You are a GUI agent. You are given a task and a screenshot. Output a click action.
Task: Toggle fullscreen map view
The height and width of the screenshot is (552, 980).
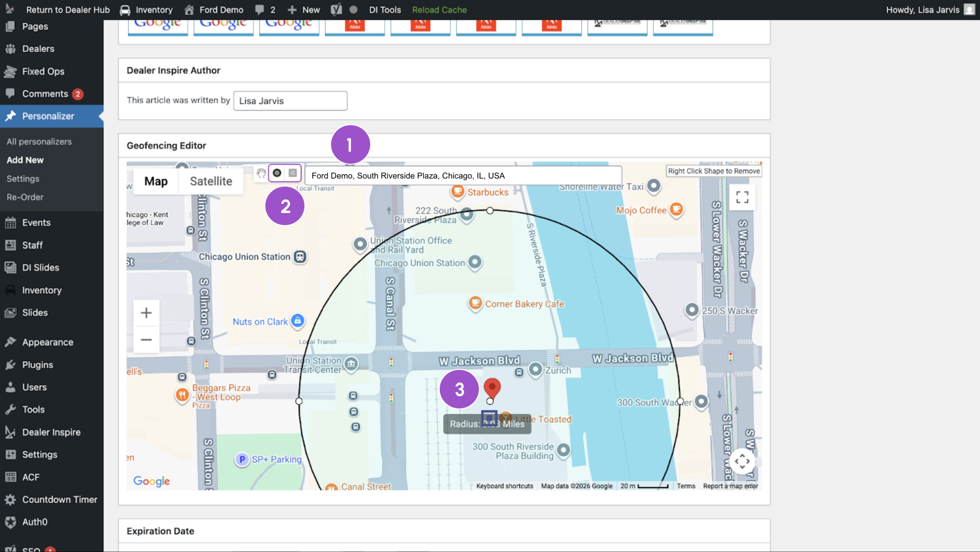click(742, 197)
